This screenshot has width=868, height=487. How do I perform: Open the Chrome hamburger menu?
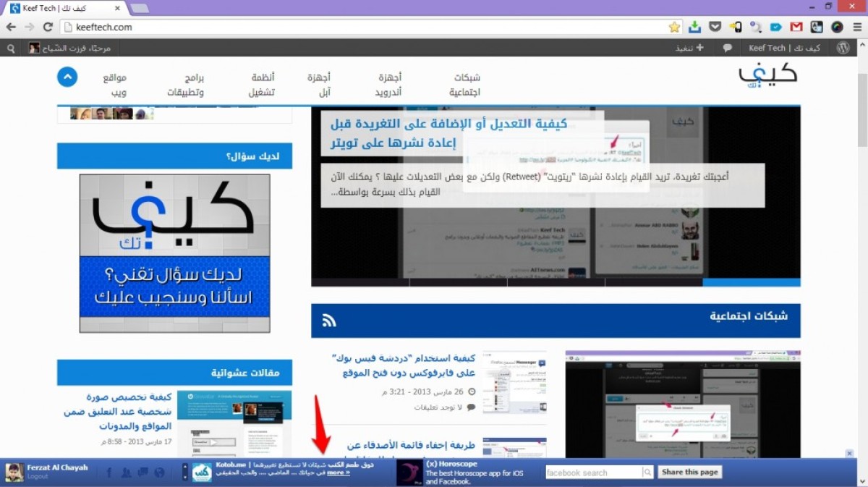tap(857, 27)
